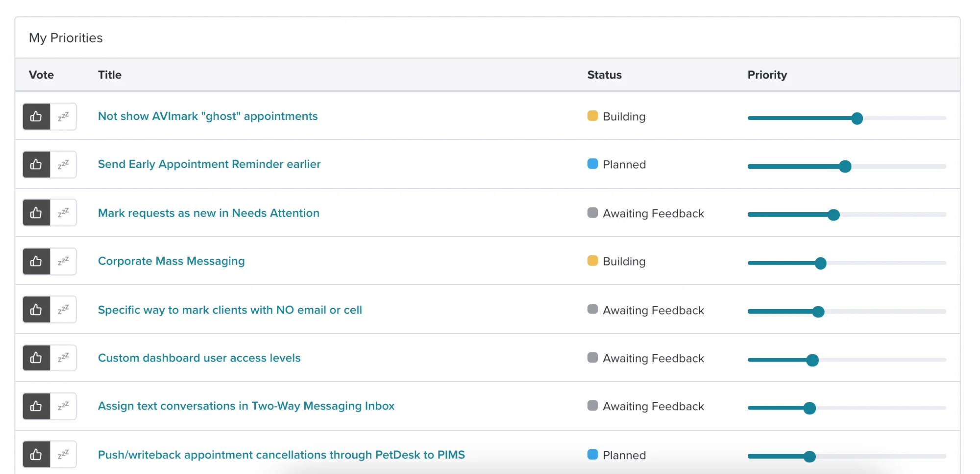The height and width of the screenshot is (474, 980).
Task: Click the 'My Priorities' panel heading
Action: (x=66, y=38)
